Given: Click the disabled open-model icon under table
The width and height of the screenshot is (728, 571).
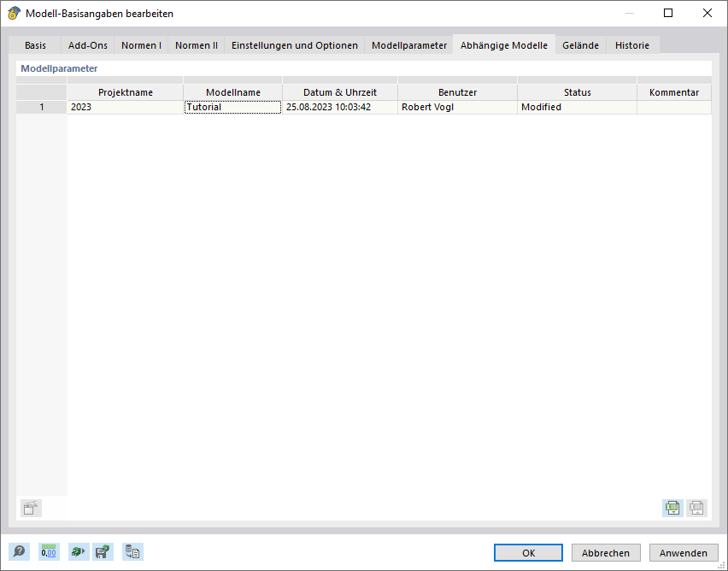Looking at the screenshot, I should click(x=31, y=508).
